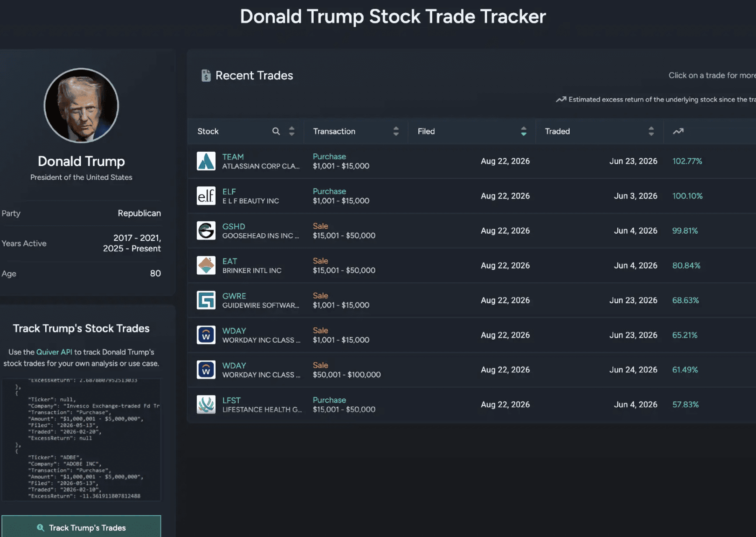This screenshot has width=756, height=537.
Task: Open the Quiver API link
Action: coord(54,352)
